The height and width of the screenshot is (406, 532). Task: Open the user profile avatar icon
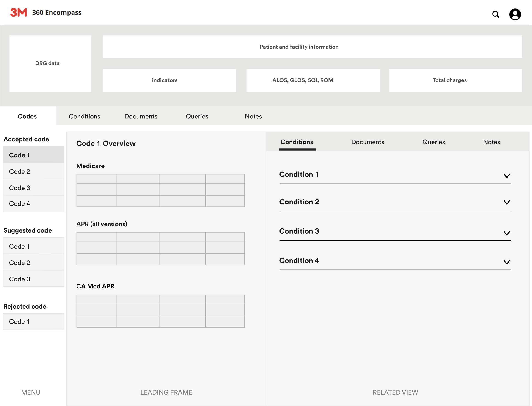click(x=515, y=14)
